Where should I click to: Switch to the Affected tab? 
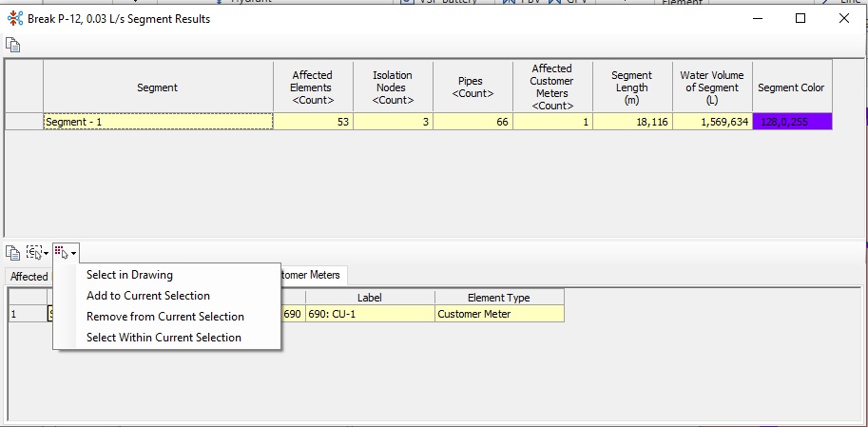pos(29,277)
